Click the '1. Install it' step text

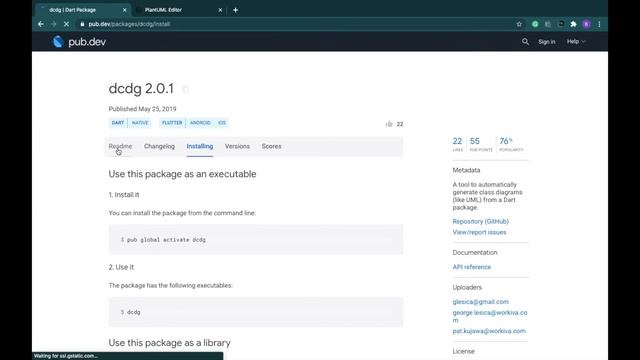[x=124, y=195]
